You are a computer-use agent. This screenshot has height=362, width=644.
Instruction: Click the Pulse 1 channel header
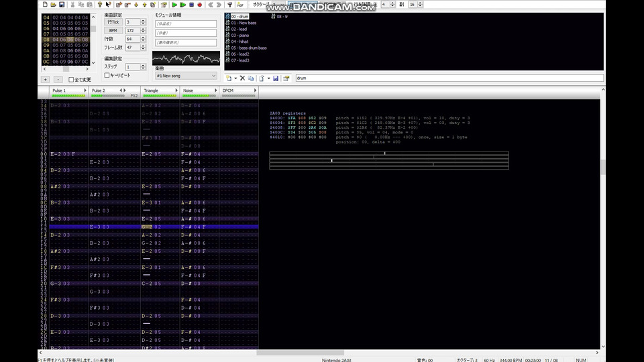click(x=68, y=93)
